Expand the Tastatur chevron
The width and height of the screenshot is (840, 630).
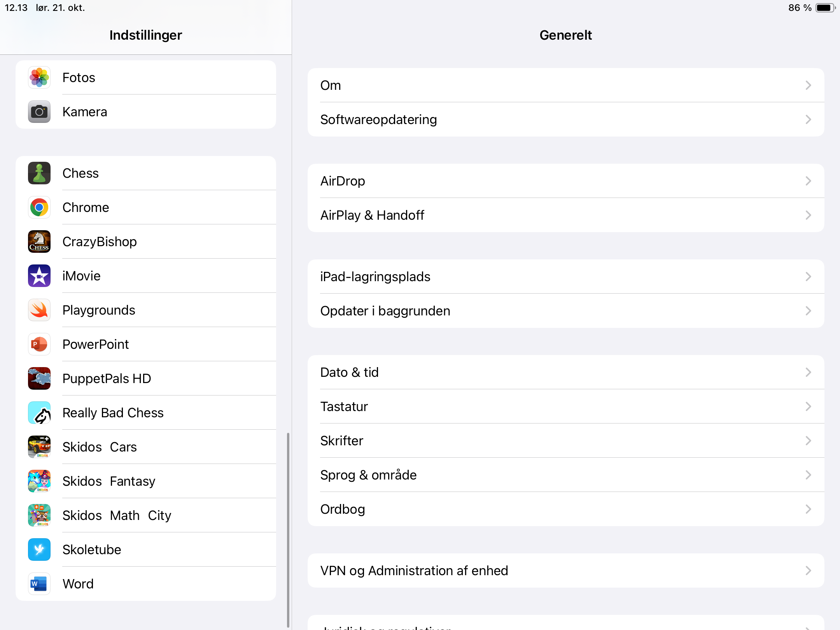tap(808, 406)
